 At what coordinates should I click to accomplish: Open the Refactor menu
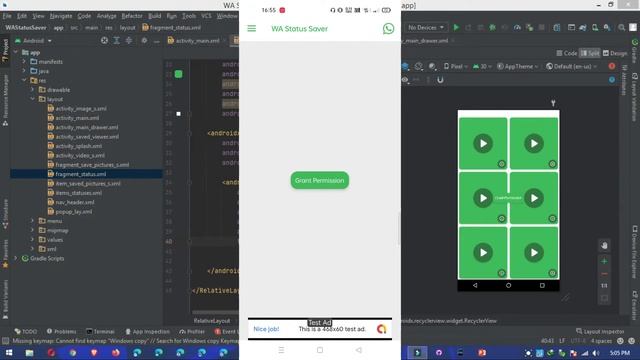point(132,16)
